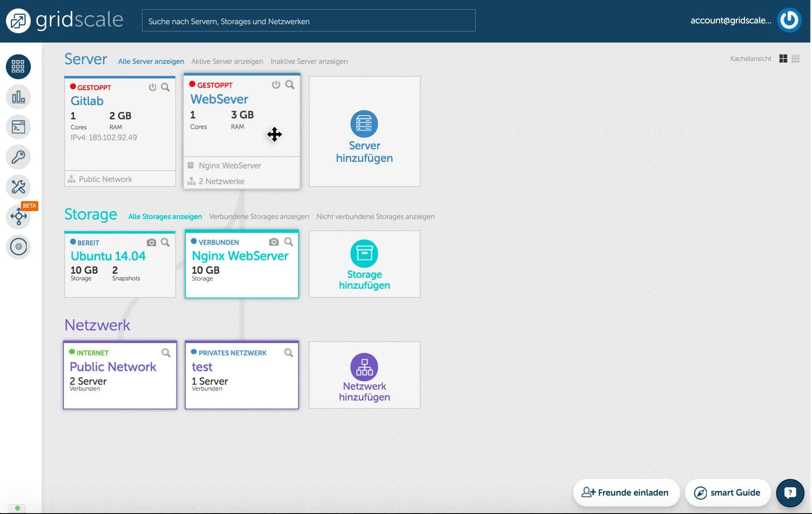
Task: Click the power icon on Gitlab server
Action: (152, 88)
